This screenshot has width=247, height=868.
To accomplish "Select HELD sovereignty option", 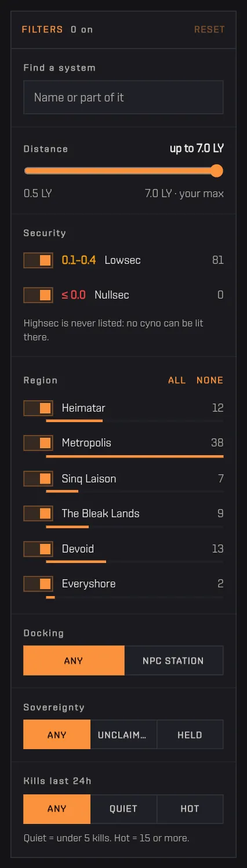I will click(190, 735).
